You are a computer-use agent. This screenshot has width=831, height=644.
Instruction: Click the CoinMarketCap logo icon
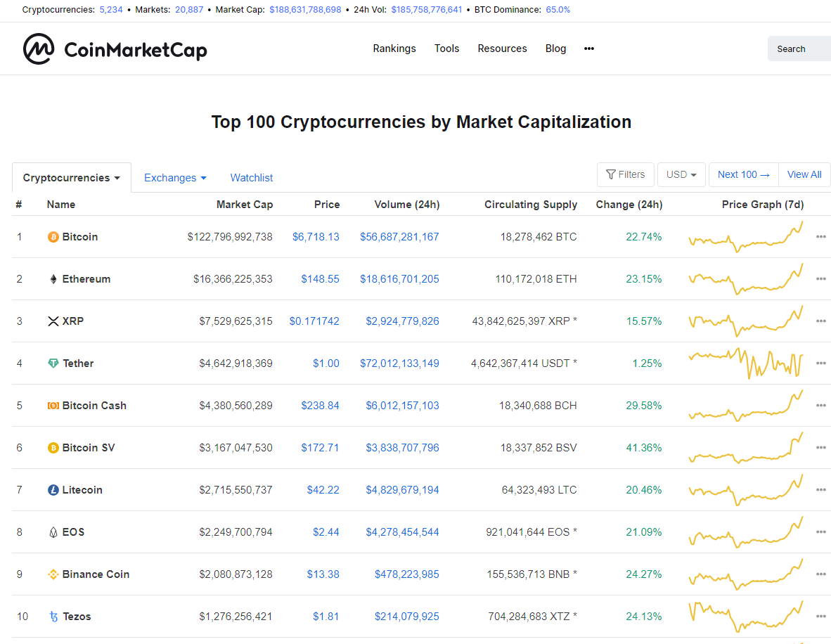pos(38,49)
